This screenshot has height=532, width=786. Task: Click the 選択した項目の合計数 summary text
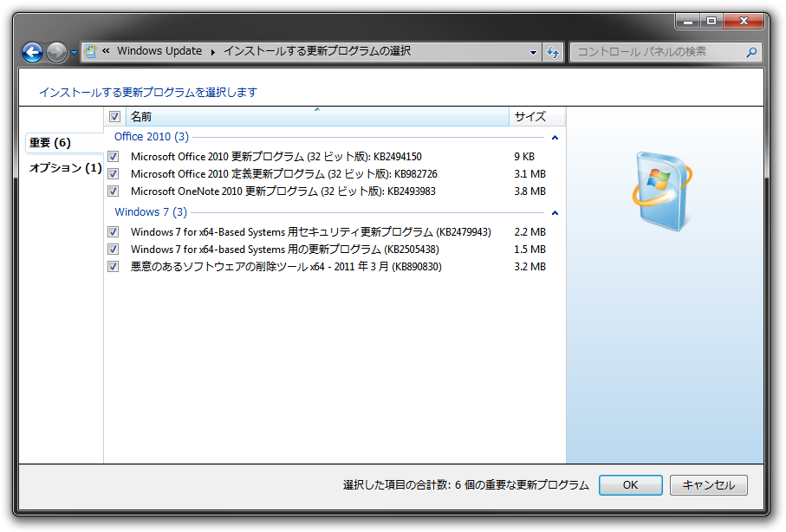coord(465,485)
